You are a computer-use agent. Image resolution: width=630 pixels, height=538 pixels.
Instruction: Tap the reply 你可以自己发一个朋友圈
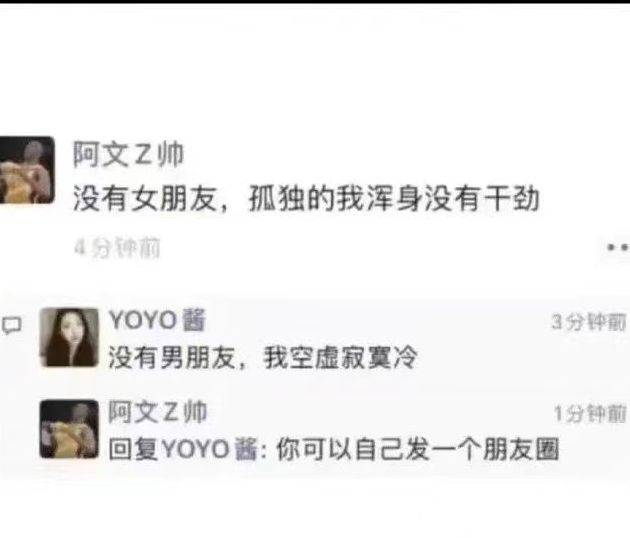[417, 449]
